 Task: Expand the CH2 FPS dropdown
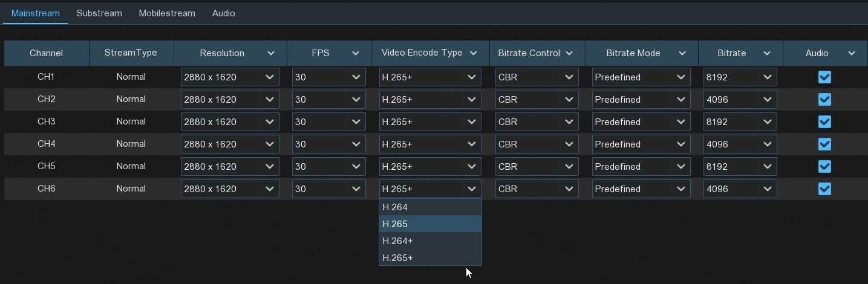click(328, 100)
